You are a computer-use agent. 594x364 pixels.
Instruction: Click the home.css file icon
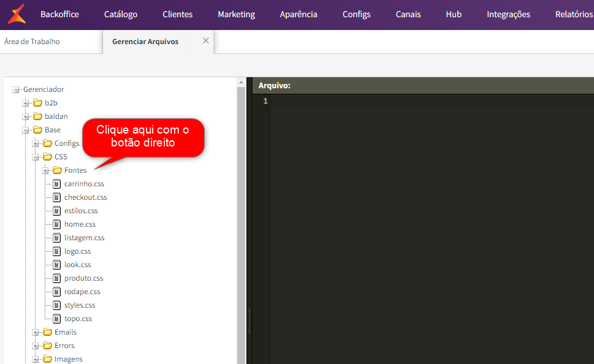(57, 225)
